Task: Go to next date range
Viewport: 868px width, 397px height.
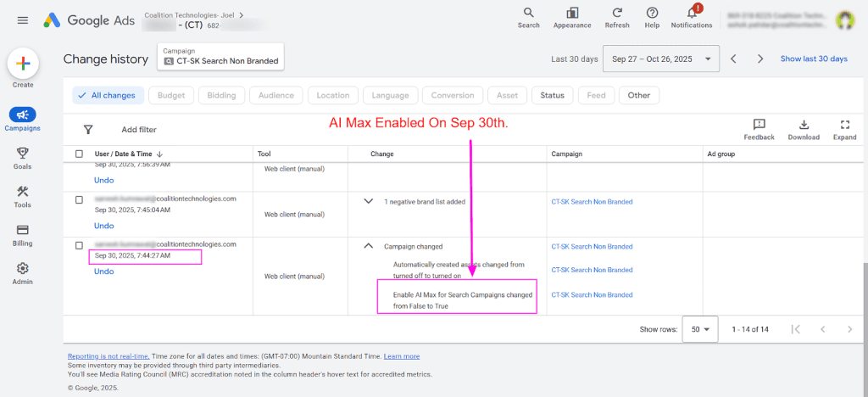Action: click(x=760, y=59)
